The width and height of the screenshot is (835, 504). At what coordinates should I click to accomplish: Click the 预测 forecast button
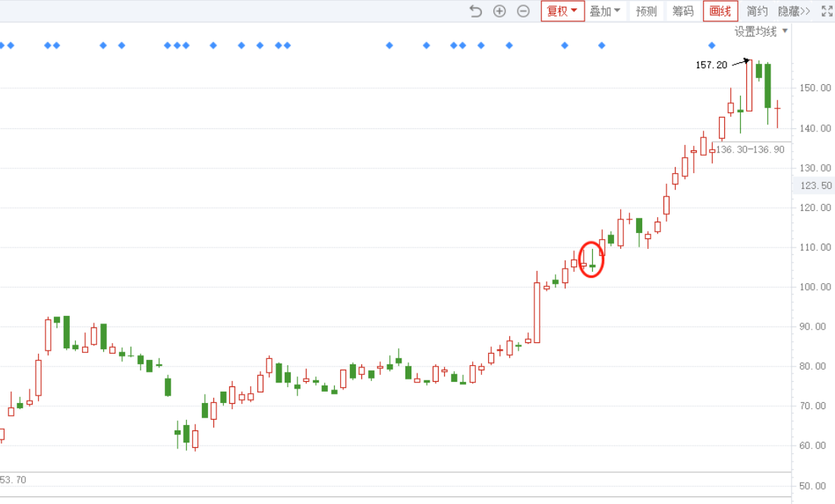647,11
